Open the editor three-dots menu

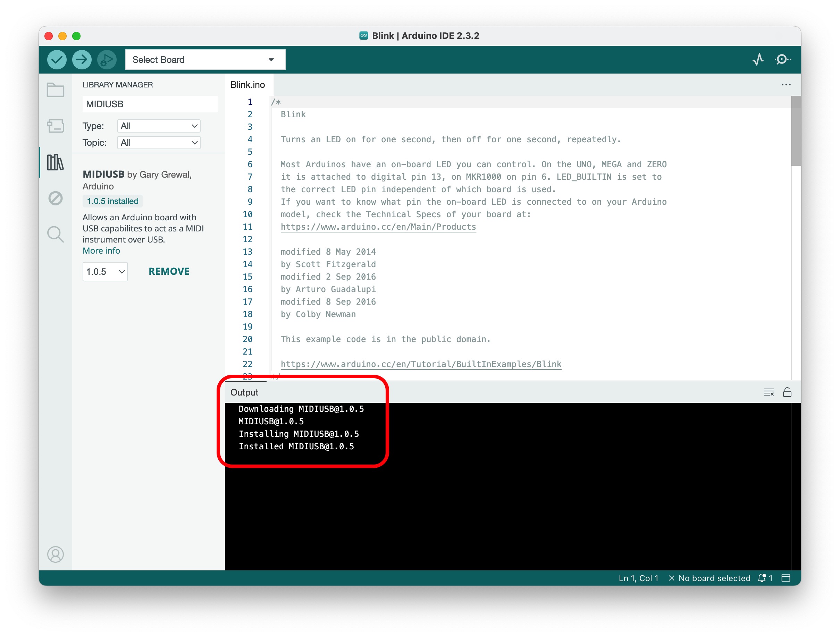click(x=786, y=84)
